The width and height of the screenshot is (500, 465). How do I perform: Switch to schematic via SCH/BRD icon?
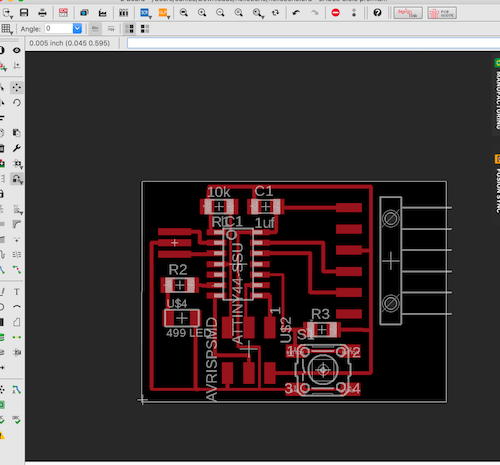click(63, 13)
